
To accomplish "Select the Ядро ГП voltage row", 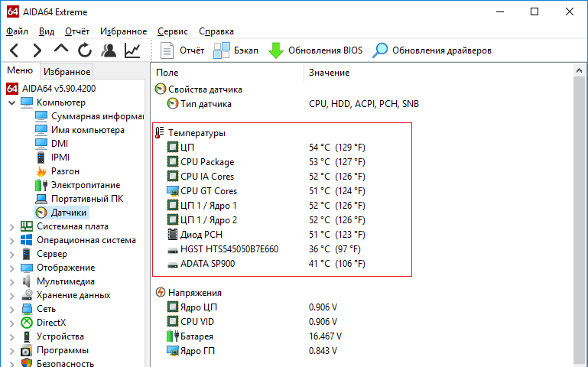I will (x=252, y=351).
